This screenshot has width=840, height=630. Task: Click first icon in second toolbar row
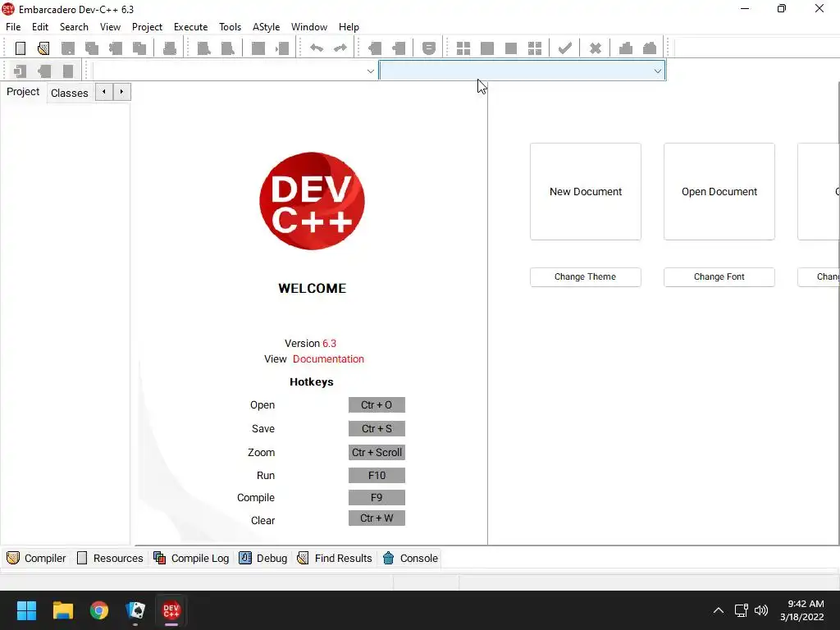tap(21, 71)
